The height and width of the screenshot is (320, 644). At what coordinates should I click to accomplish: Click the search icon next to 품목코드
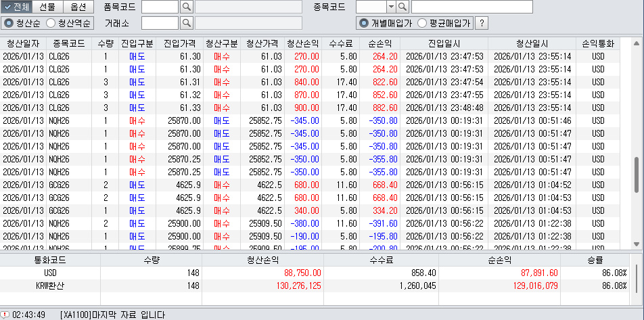(x=187, y=7)
